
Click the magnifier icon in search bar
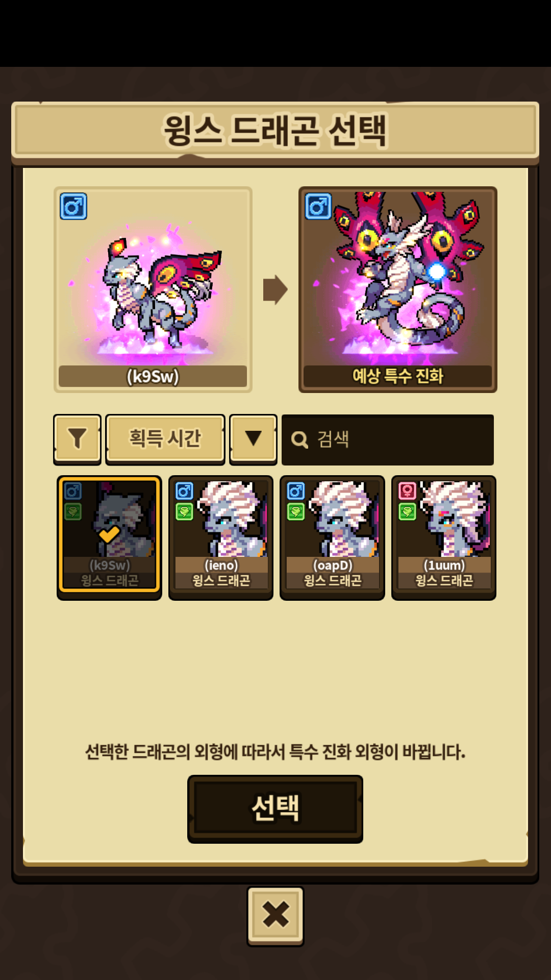299,440
